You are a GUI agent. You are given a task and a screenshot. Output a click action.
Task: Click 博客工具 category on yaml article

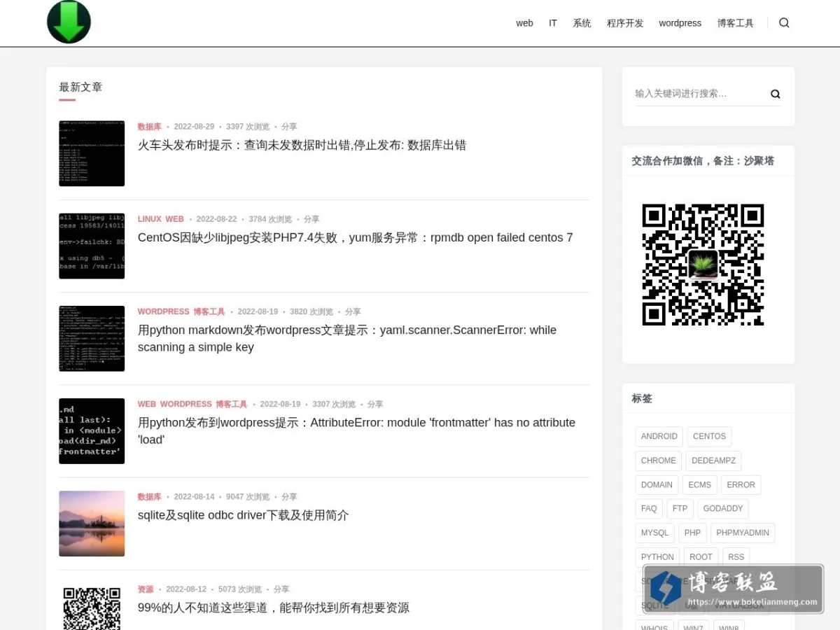pos(209,311)
